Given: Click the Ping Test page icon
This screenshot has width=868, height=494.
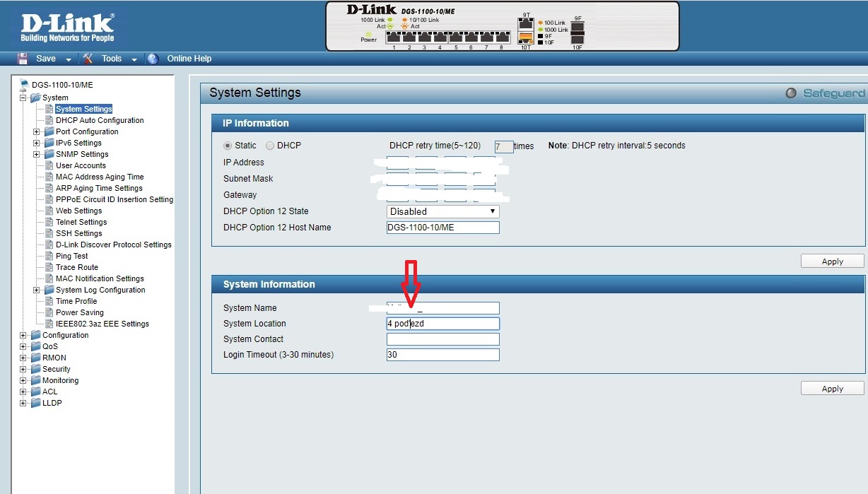Looking at the screenshot, I should click(49, 256).
